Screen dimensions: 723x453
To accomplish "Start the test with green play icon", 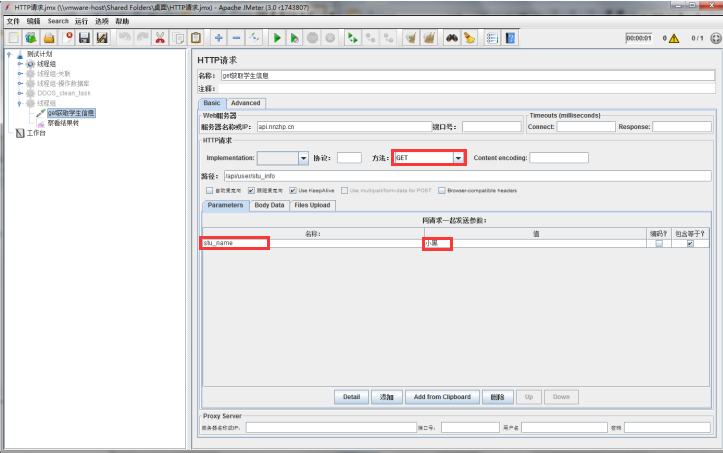I will pos(277,38).
